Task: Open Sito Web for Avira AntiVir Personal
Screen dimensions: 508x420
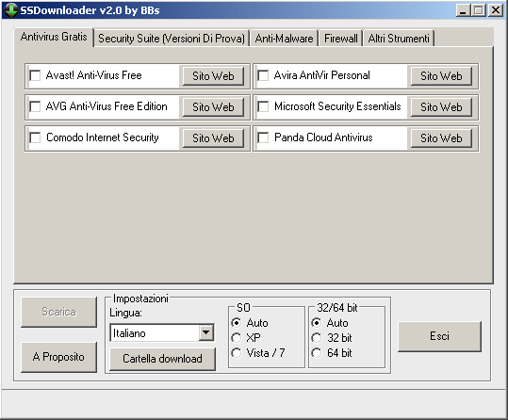Action: pyautogui.click(x=441, y=76)
